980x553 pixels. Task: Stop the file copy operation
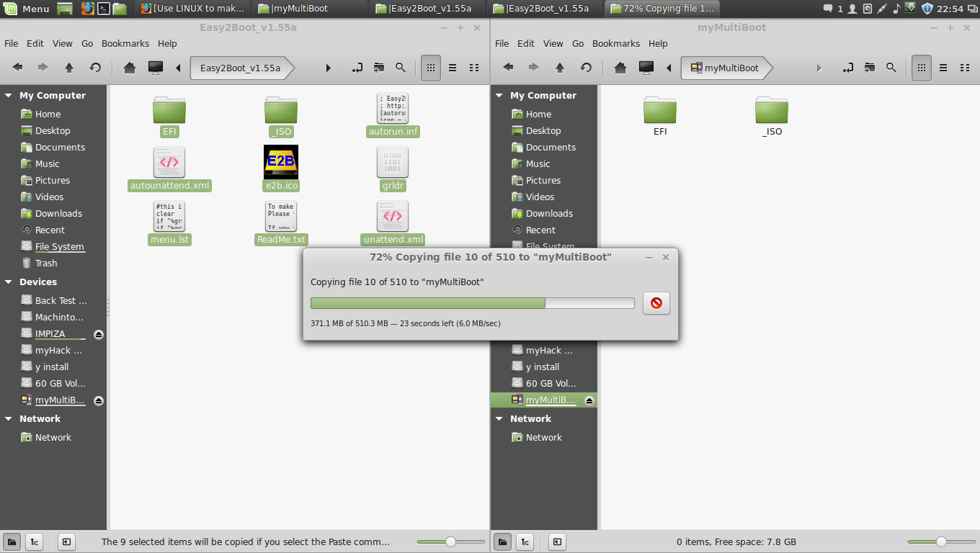tap(656, 303)
